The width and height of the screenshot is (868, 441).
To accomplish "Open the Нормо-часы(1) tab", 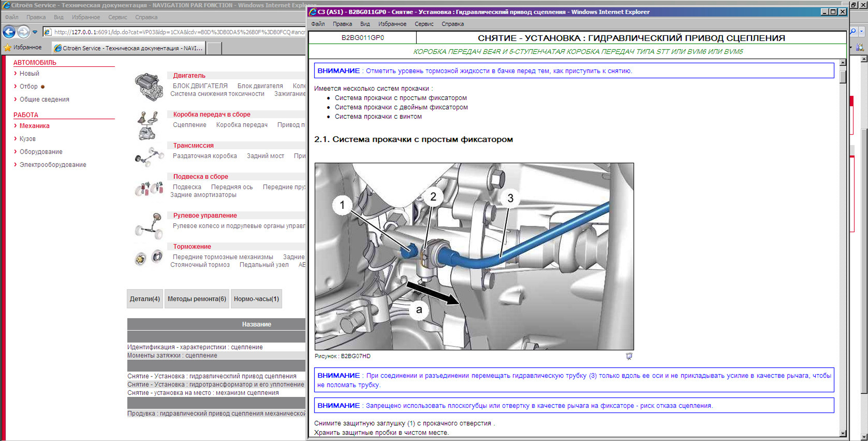I will tap(256, 299).
